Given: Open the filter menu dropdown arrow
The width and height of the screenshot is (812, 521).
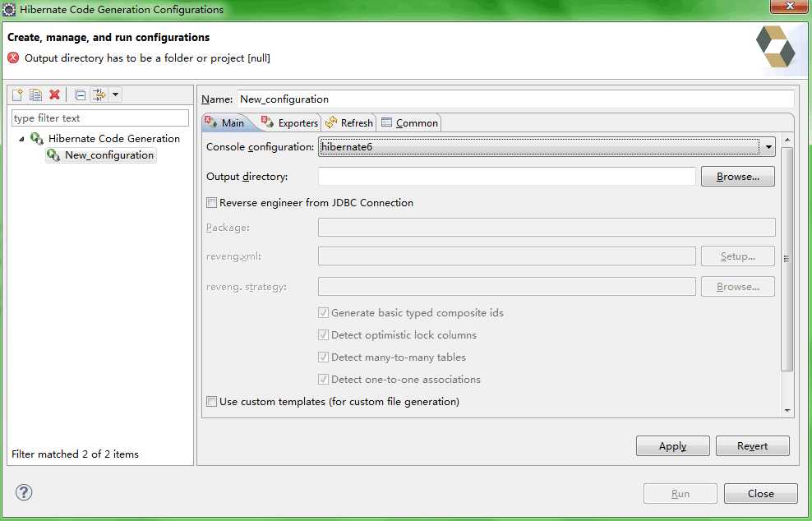Looking at the screenshot, I should click(116, 95).
